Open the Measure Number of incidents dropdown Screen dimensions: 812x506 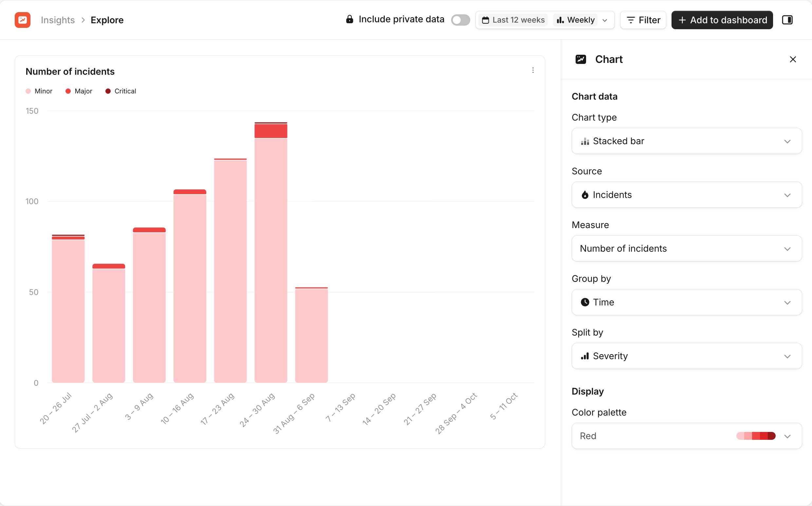pyautogui.click(x=686, y=249)
